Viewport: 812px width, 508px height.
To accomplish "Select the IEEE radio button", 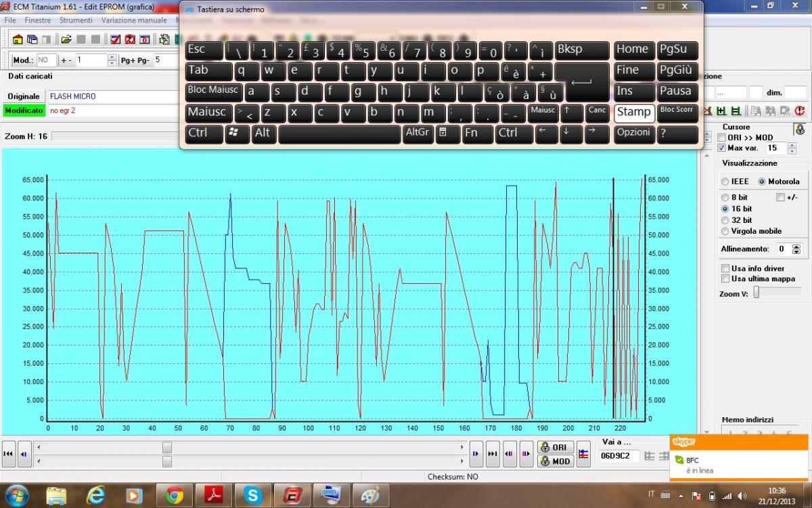I will (x=725, y=182).
